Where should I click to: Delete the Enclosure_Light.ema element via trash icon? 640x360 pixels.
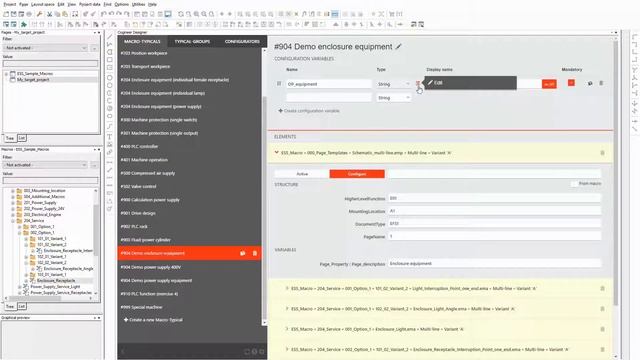(602, 329)
